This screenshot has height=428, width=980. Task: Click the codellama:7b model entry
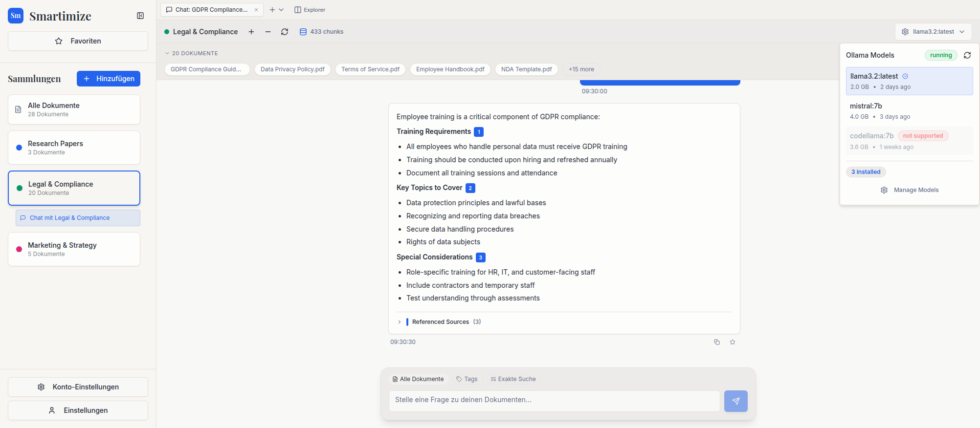point(910,141)
